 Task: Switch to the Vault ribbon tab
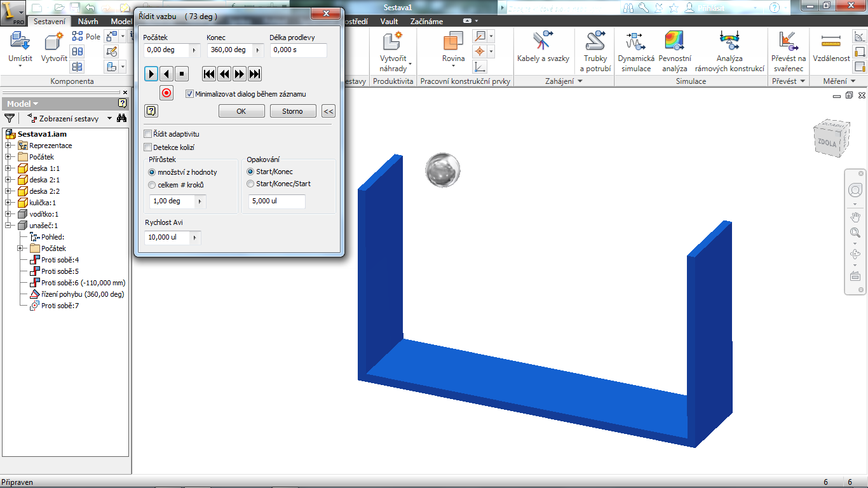390,22
